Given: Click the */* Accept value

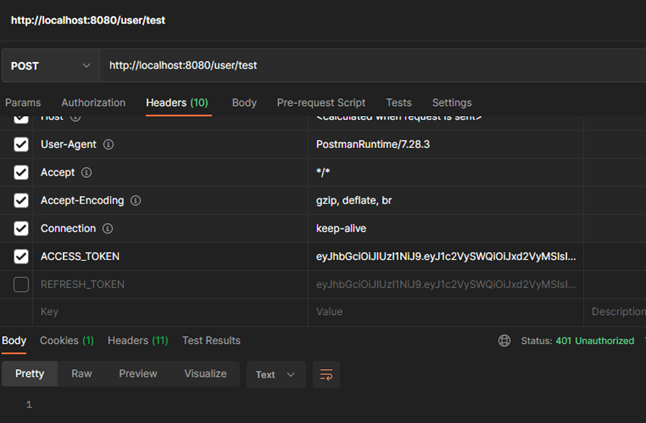Looking at the screenshot, I should pos(323,173).
